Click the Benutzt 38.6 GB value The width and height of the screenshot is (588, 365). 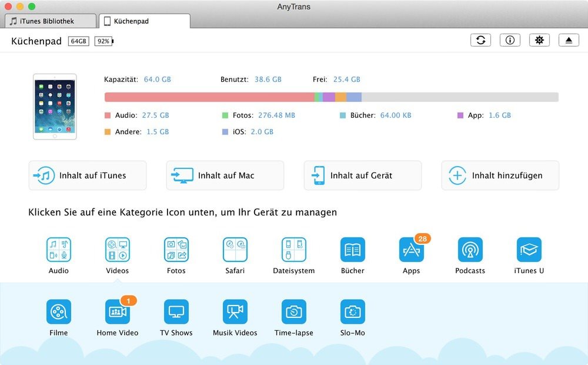pyautogui.click(x=268, y=79)
